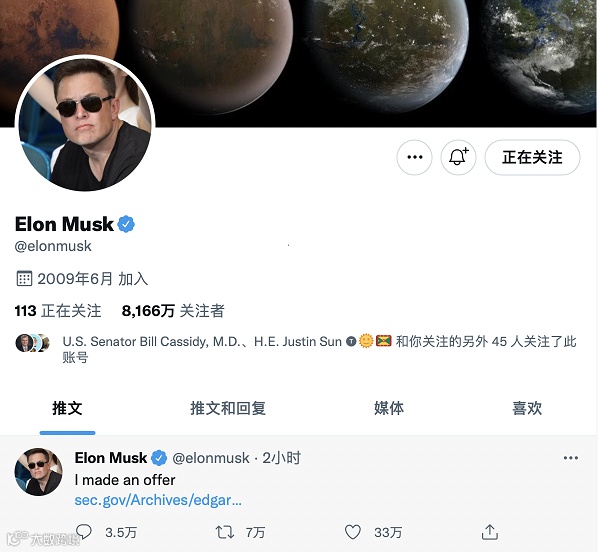
Task: Like the tweet with heart icon
Action: [x=352, y=532]
